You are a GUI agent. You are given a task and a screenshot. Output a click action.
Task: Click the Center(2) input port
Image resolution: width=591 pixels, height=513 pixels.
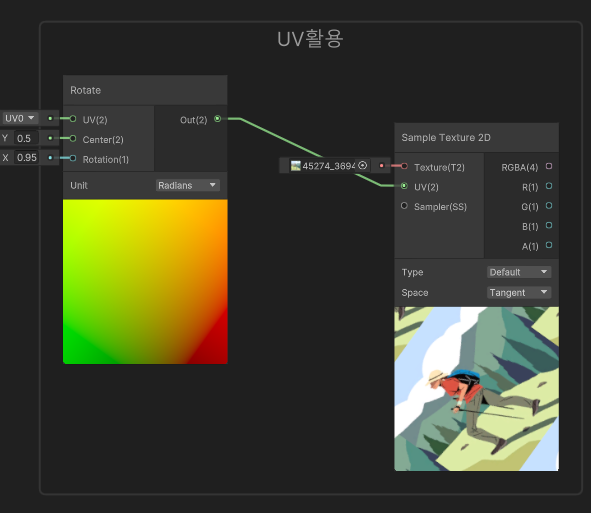(73, 139)
